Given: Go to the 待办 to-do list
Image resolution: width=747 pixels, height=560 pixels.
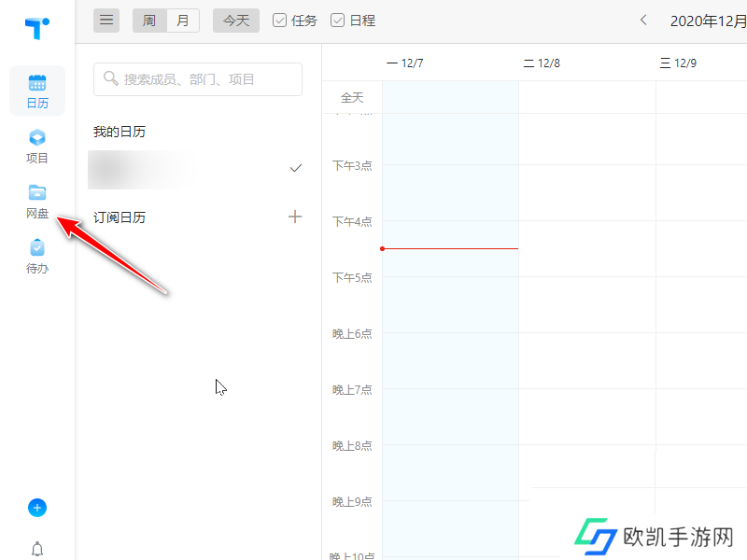Looking at the screenshot, I should coord(37,256).
